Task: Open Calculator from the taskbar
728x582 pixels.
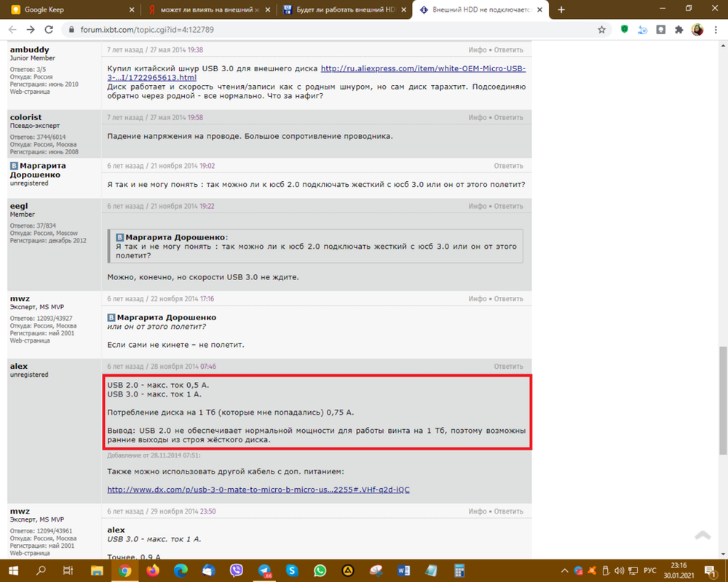Action: [459, 570]
